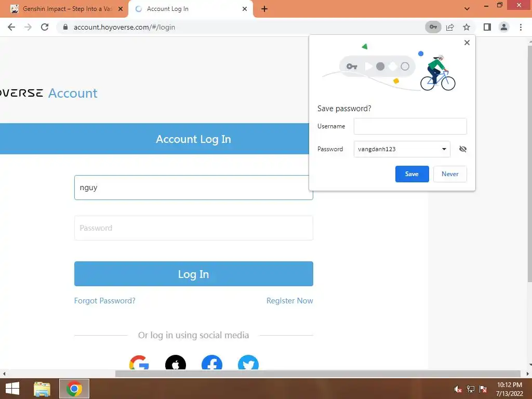Image resolution: width=532 pixels, height=399 pixels.
Task: Open Forgot Password? link
Action: coord(104,301)
